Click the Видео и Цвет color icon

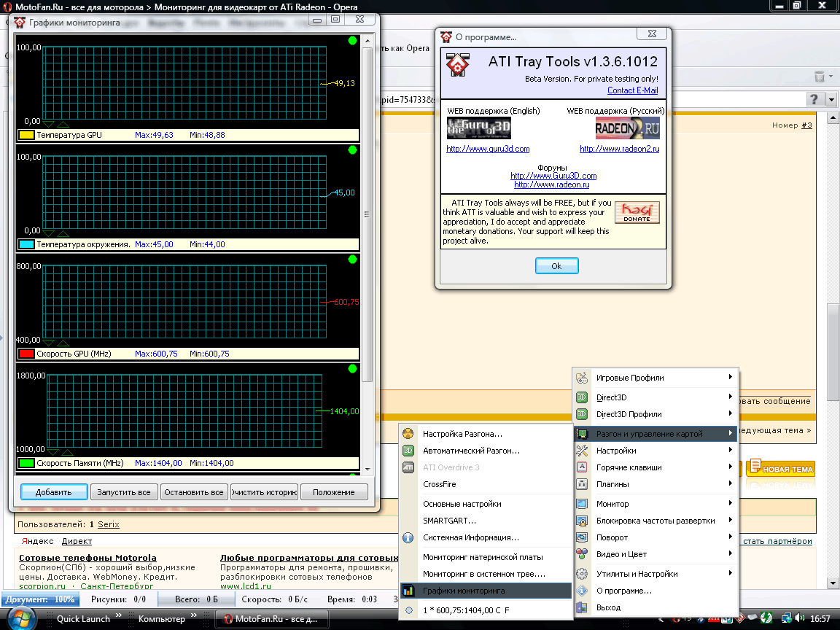(x=582, y=554)
